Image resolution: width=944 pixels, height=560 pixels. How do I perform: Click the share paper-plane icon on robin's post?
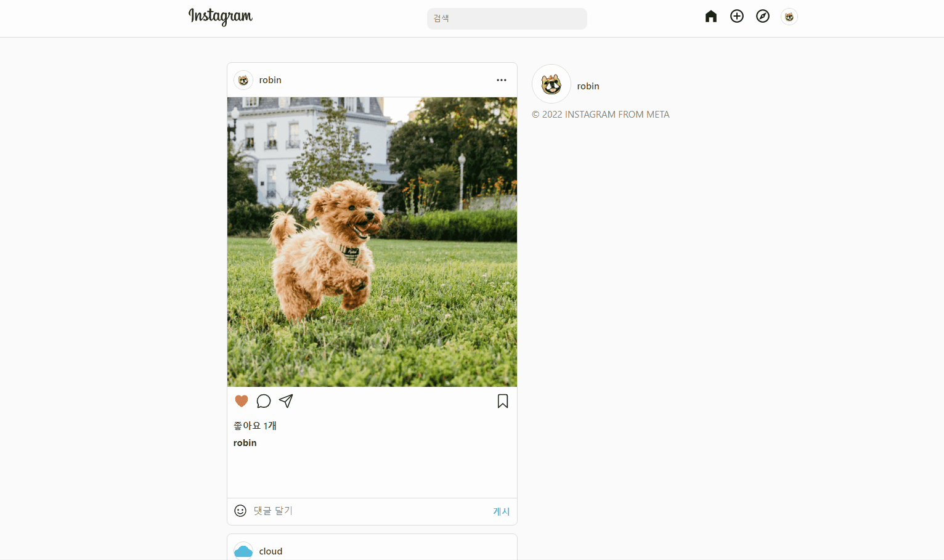click(x=286, y=400)
